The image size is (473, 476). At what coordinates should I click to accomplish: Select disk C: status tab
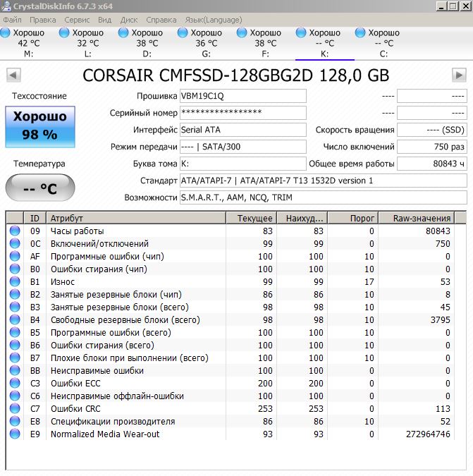(383, 43)
